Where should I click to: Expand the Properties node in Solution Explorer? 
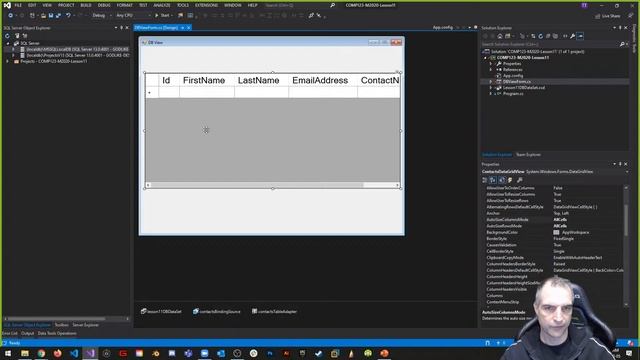tap(491, 64)
